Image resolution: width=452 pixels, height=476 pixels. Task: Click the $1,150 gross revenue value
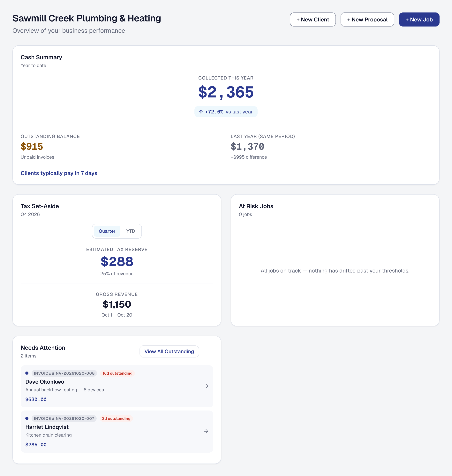click(x=117, y=304)
